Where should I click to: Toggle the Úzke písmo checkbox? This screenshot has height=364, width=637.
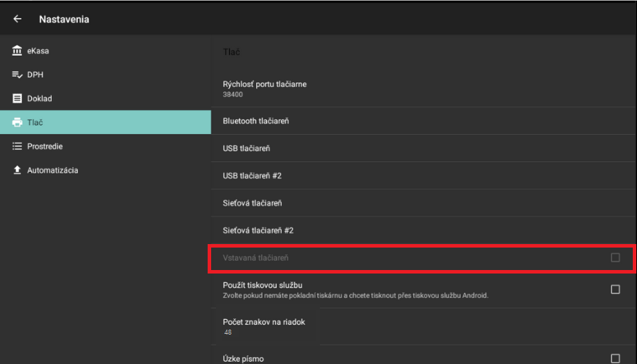tap(615, 358)
